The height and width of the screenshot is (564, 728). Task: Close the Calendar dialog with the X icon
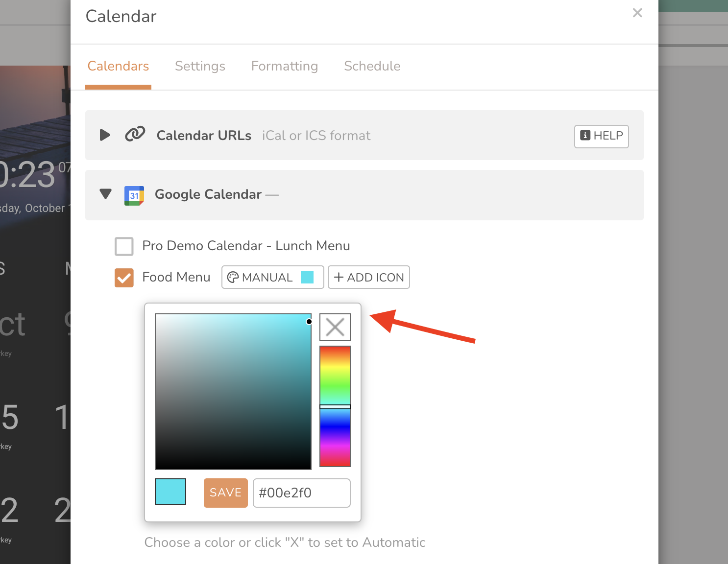click(x=637, y=13)
